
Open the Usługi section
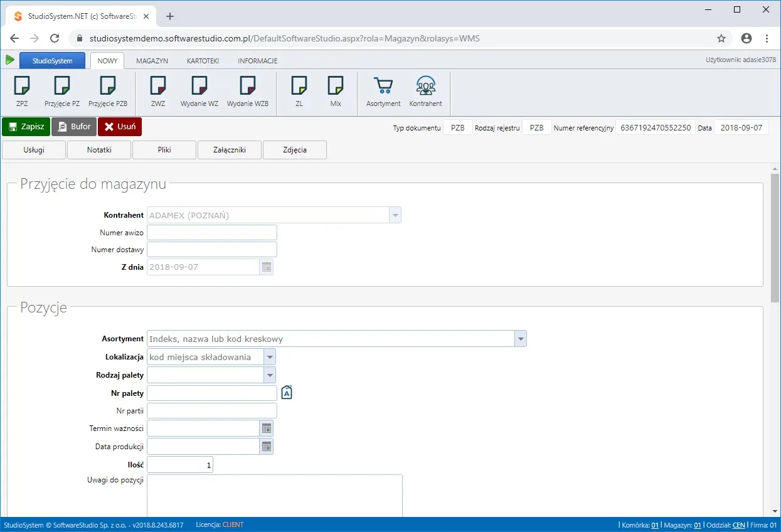click(x=34, y=150)
